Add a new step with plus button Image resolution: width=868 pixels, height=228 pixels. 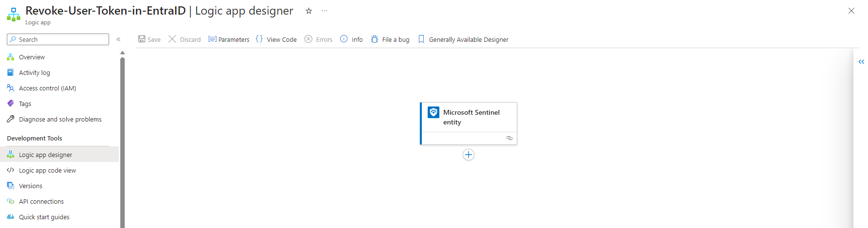469,155
